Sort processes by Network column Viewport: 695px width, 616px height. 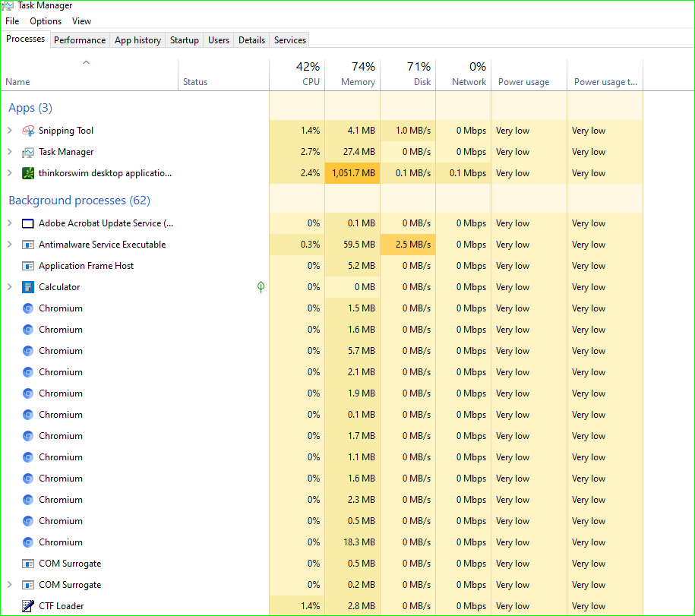point(463,75)
